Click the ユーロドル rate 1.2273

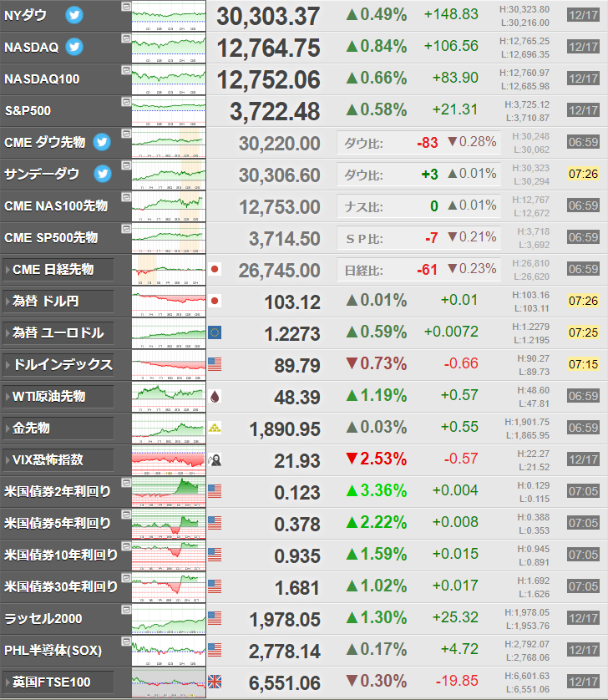(x=292, y=334)
